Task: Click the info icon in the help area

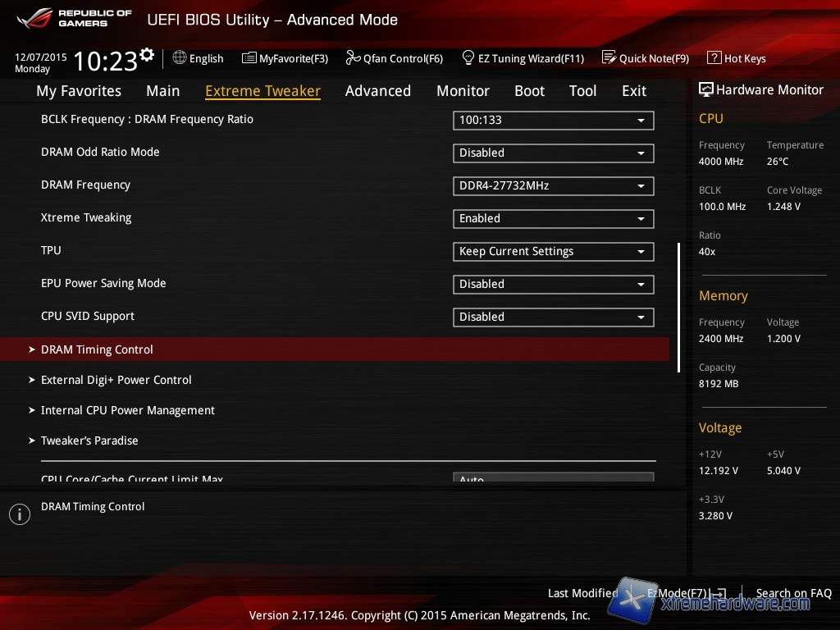Action: 19,514
